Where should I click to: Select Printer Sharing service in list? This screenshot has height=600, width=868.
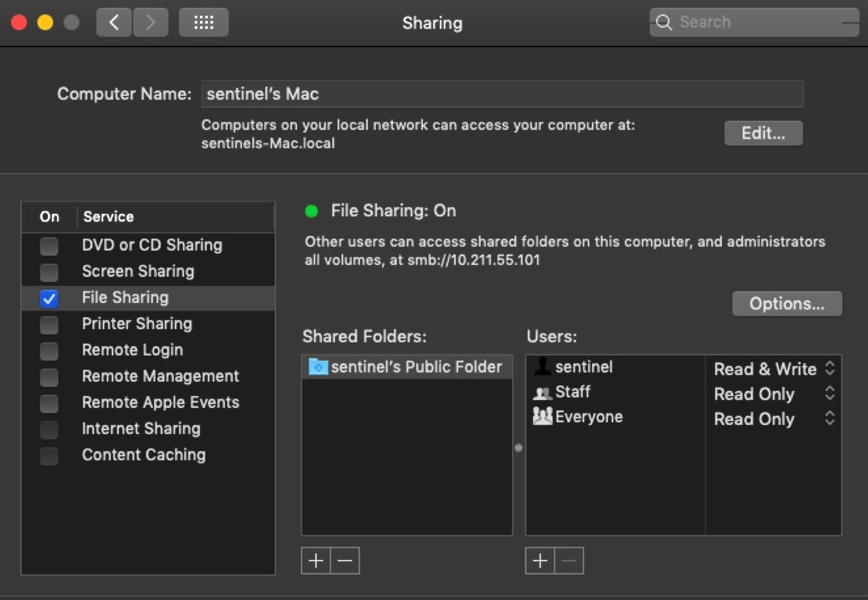point(137,324)
